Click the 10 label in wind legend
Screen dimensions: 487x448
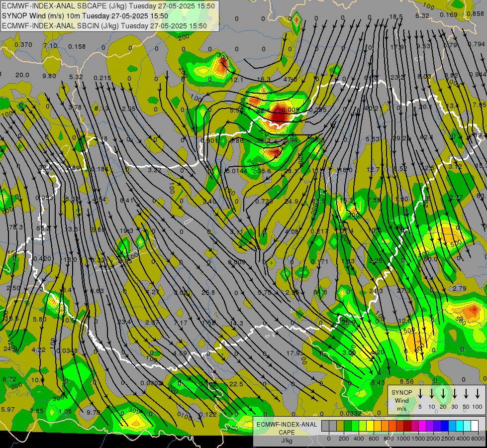coord(431,407)
